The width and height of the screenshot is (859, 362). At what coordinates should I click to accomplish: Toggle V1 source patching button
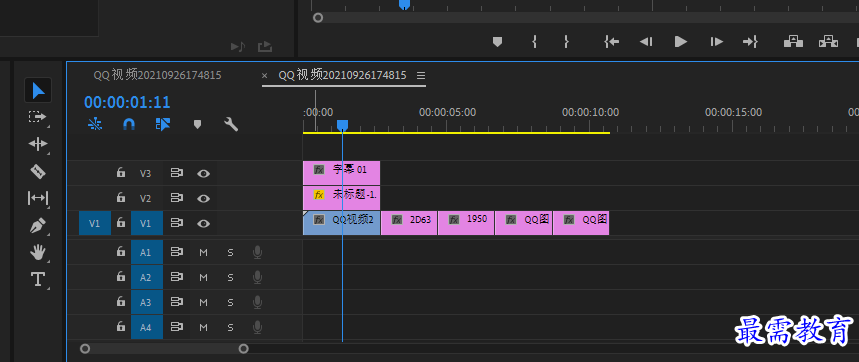pyautogui.click(x=95, y=223)
